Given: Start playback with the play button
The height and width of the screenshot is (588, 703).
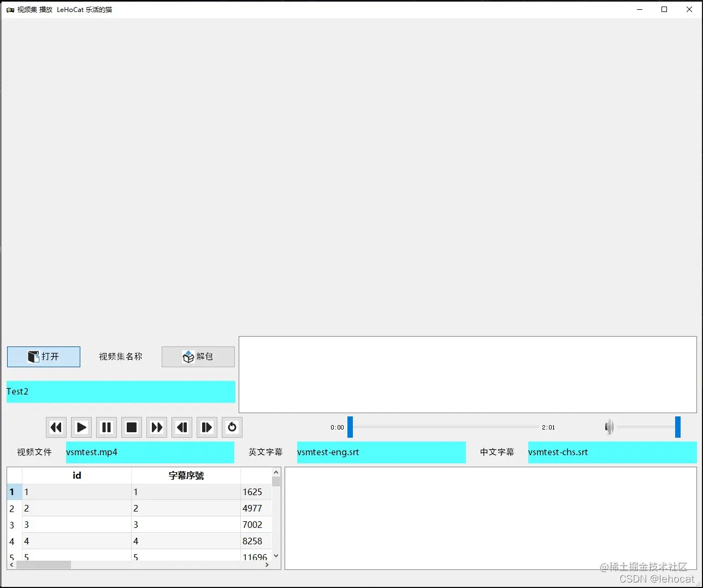Looking at the screenshot, I should [81, 427].
